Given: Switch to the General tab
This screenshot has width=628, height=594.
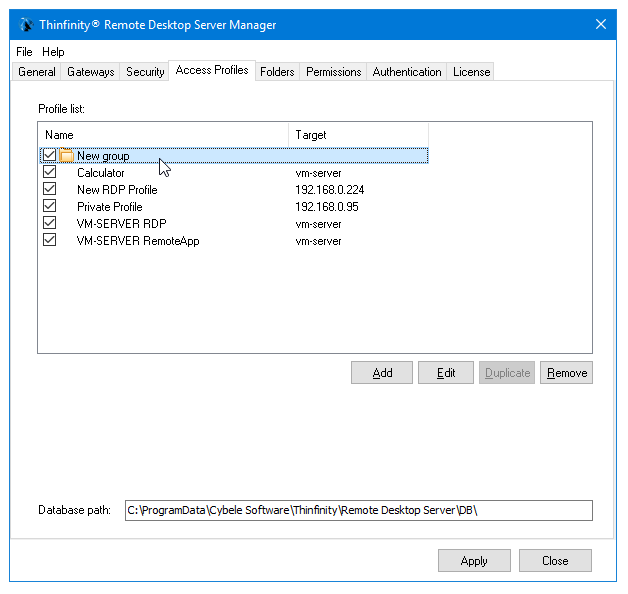Looking at the screenshot, I should click(x=36, y=72).
